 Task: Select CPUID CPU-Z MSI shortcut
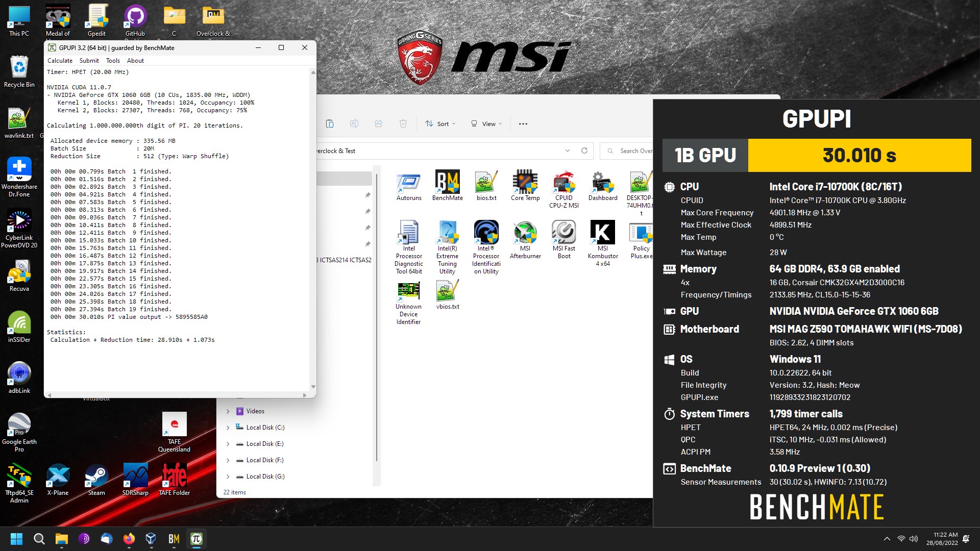[564, 189]
